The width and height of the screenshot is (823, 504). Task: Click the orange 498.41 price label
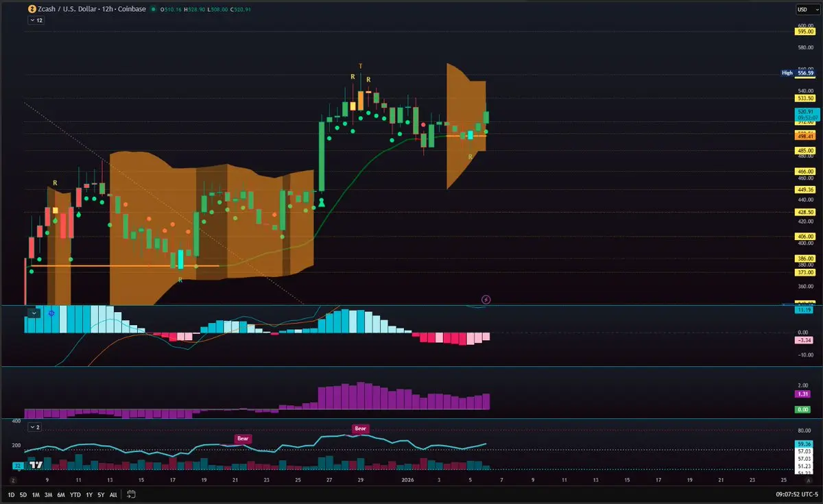804,136
